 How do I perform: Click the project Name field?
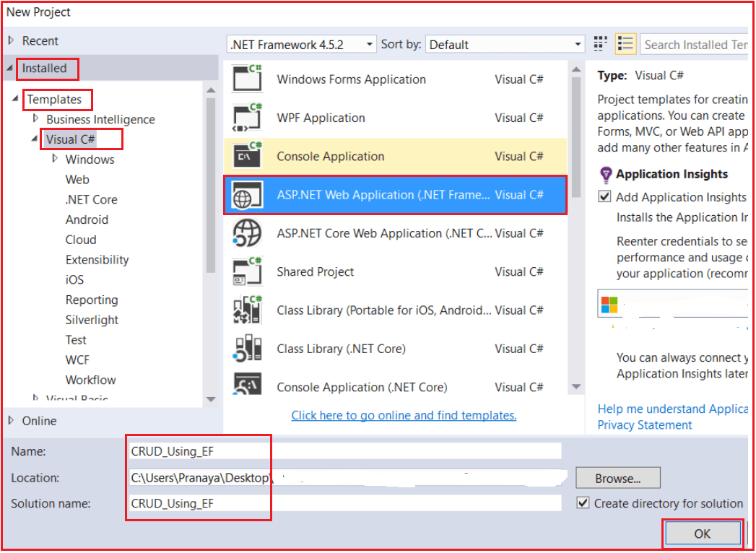pos(344,451)
